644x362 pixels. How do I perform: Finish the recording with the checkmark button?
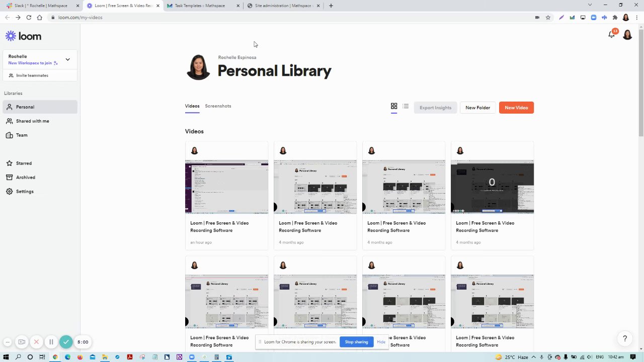pyautogui.click(x=66, y=342)
